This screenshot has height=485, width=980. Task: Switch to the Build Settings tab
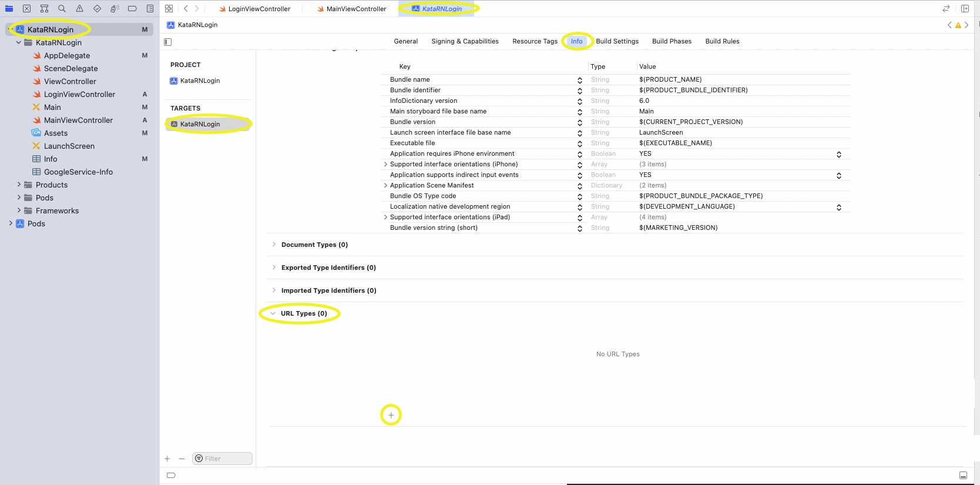click(x=617, y=42)
